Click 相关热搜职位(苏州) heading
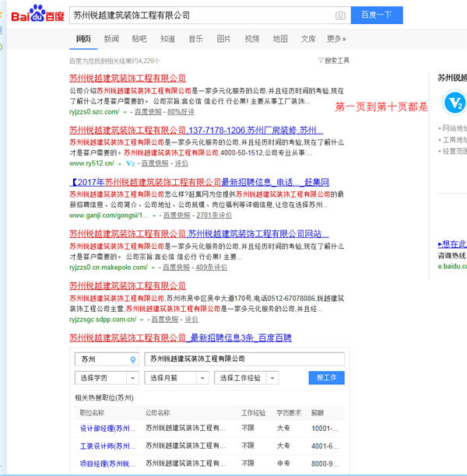The image size is (467, 476). 104,397
